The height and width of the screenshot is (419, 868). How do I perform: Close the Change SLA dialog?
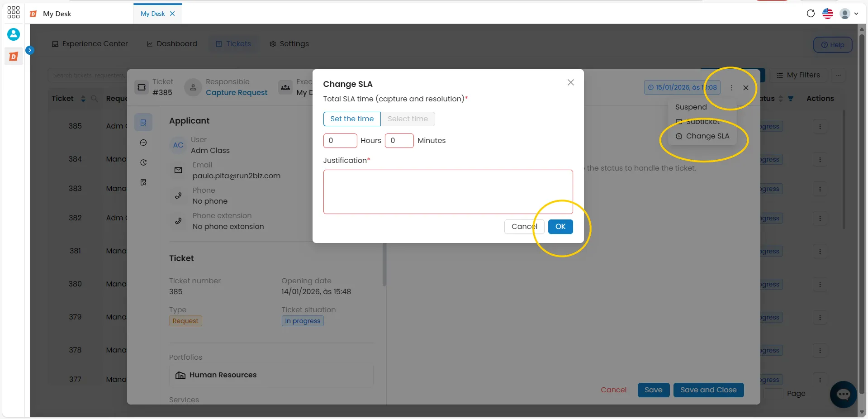coord(571,82)
